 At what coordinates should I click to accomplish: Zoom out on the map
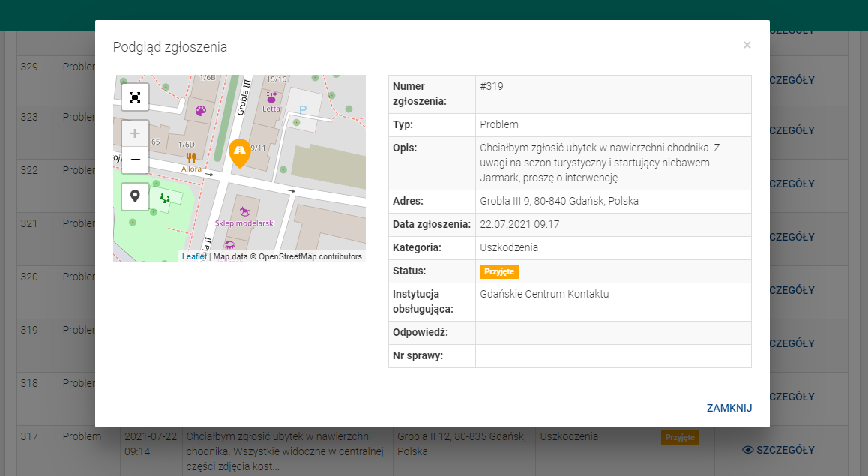pyautogui.click(x=135, y=160)
